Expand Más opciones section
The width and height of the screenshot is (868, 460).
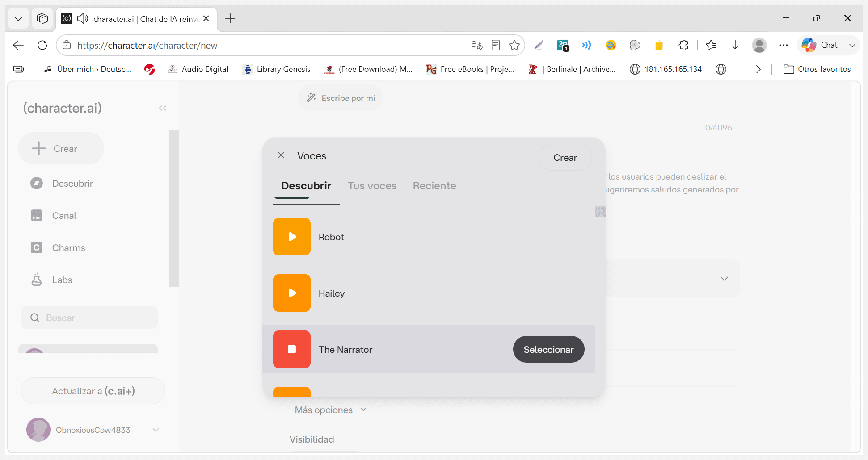point(330,410)
